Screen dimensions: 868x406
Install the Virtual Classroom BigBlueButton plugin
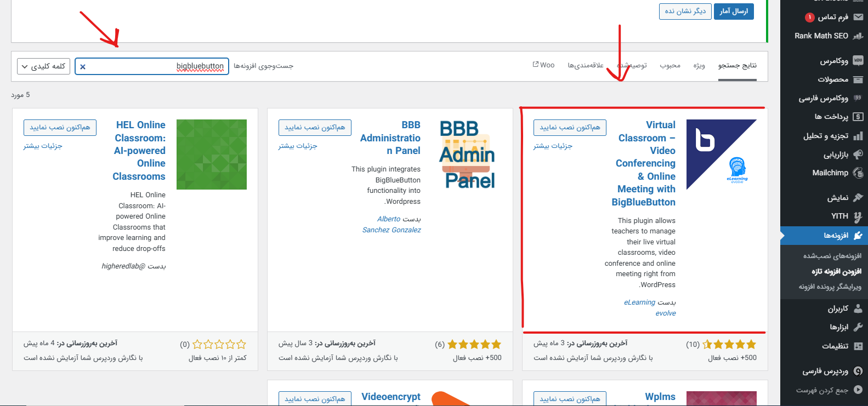pyautogui.click(x=570, y=128)
